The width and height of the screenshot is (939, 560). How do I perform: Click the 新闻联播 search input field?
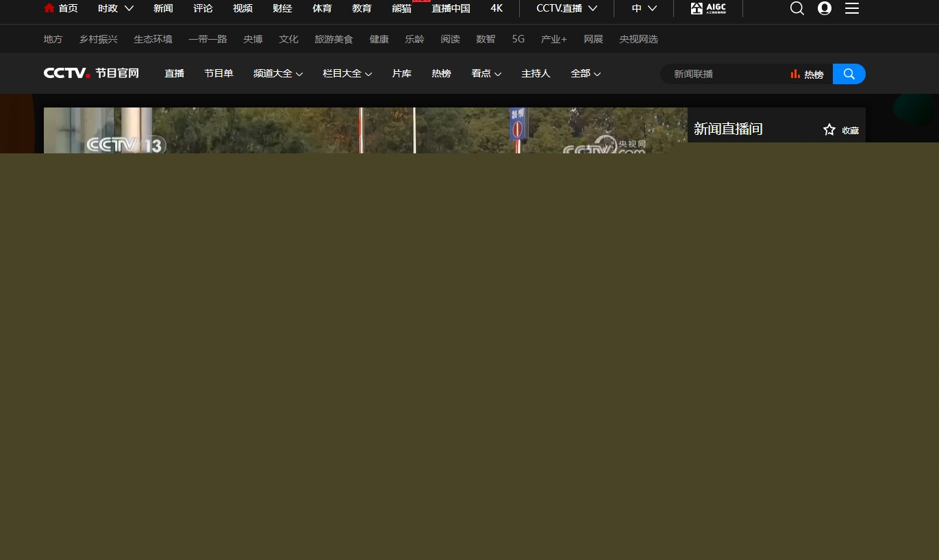tap(726, 74)
